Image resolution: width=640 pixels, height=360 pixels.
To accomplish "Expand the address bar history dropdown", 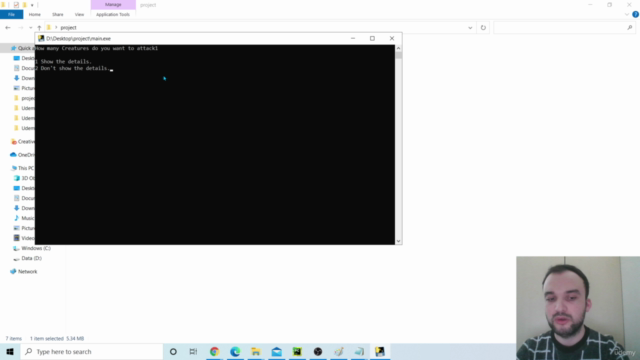I will [x=470, y=28].
